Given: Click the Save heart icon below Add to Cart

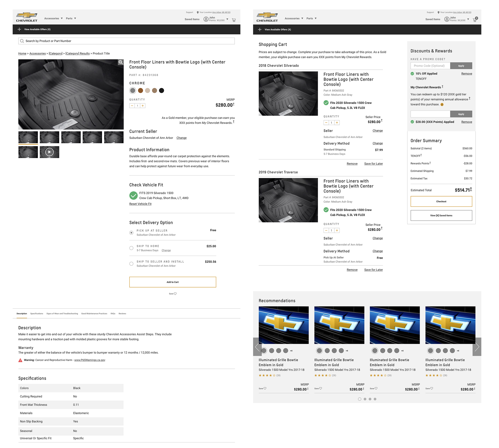Looking at the screenshot, I should 175,294.
